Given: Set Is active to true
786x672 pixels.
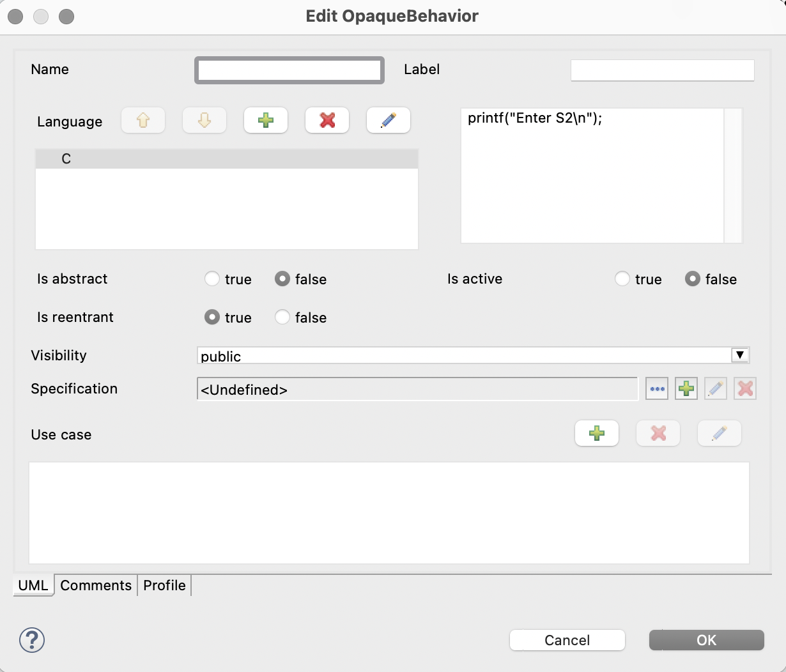Looking at the screenshot, I should coord(622,279).
